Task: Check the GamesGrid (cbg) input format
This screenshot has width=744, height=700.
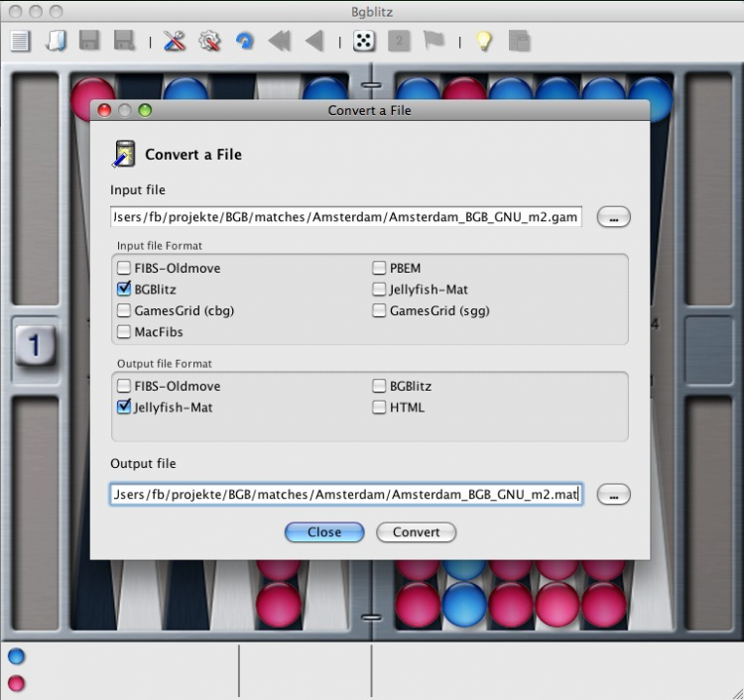Action: coord(124,310)
